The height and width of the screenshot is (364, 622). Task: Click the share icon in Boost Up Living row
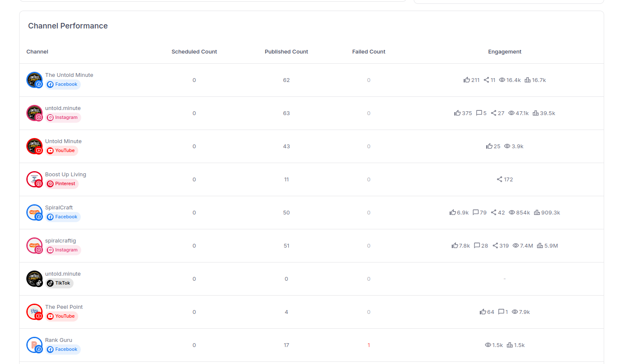pos(500,179)
